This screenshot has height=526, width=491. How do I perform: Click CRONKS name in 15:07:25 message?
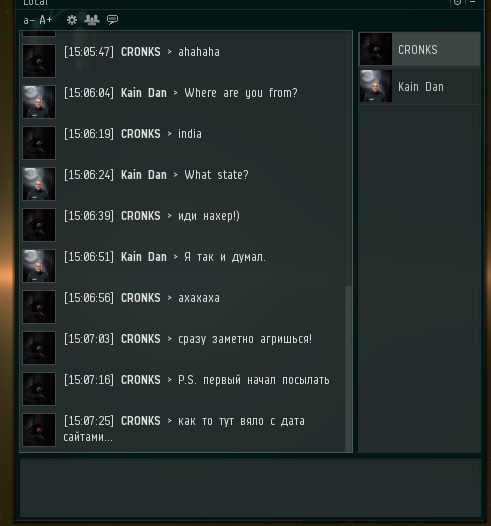[x=141, y=421]
